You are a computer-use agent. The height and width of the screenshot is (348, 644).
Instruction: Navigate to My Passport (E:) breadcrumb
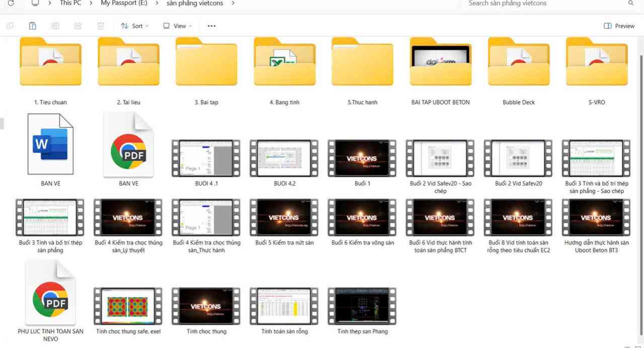(124, 4)
